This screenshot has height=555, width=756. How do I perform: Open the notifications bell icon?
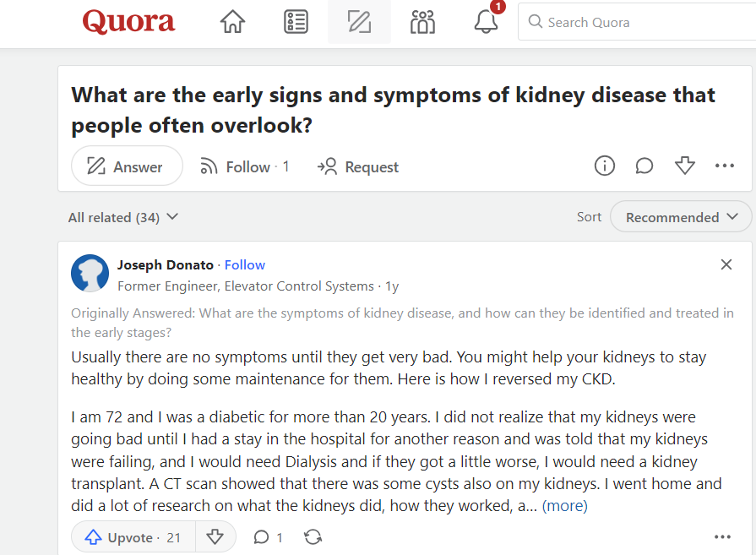(x=486, y=23)
